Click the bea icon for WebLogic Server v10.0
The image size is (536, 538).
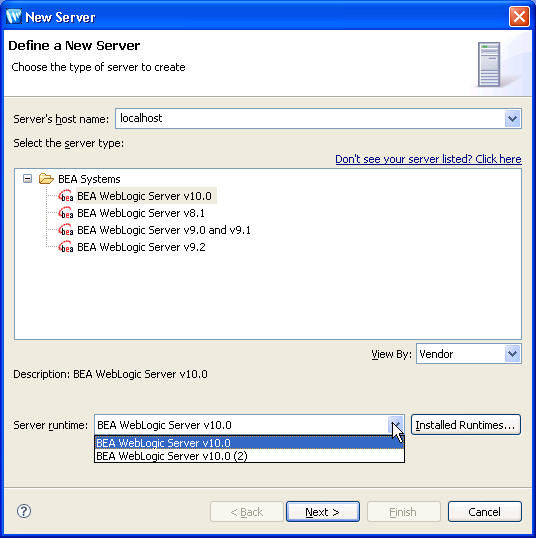tap(66, 196)
